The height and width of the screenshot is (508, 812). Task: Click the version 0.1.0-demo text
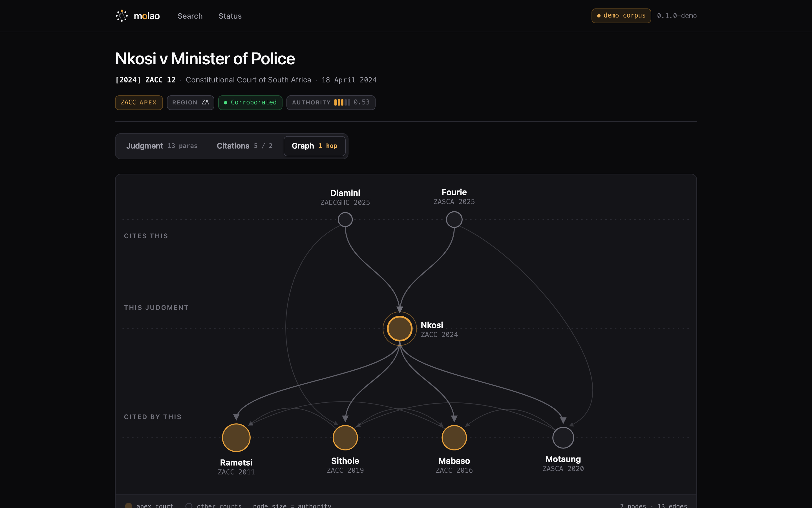click(x=677, y=16)
